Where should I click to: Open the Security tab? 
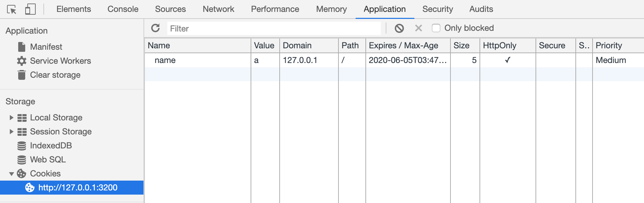click(437, 9)
